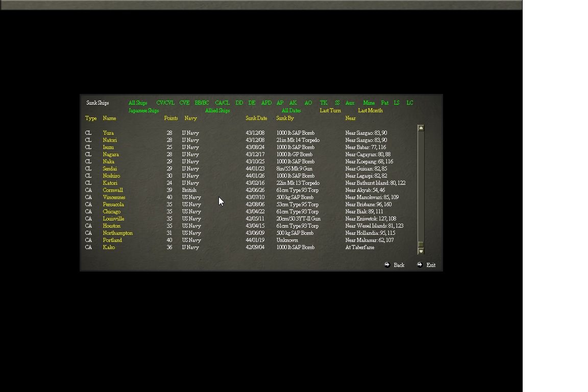
Task: Click the scrollbar down arrow
Action: (421, 251)
